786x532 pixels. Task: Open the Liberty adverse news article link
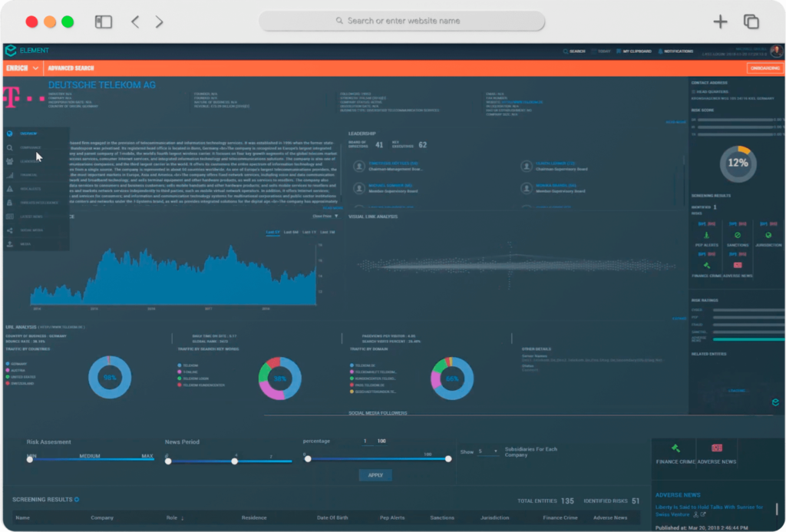pyautogui.click(x=708, y=511)
